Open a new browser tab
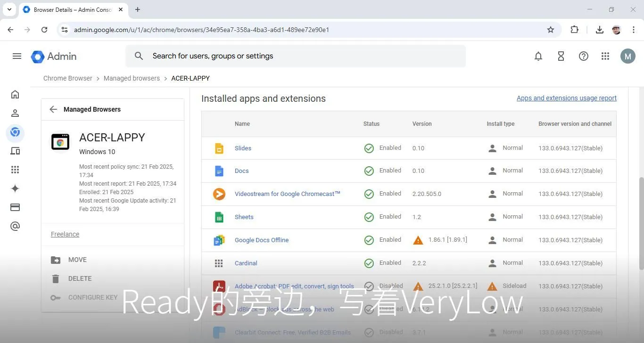 coord(138,9)
